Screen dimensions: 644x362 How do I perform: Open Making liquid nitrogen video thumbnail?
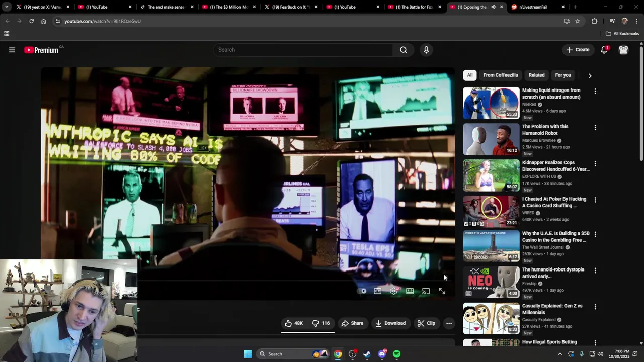click(x=491, y=103)
